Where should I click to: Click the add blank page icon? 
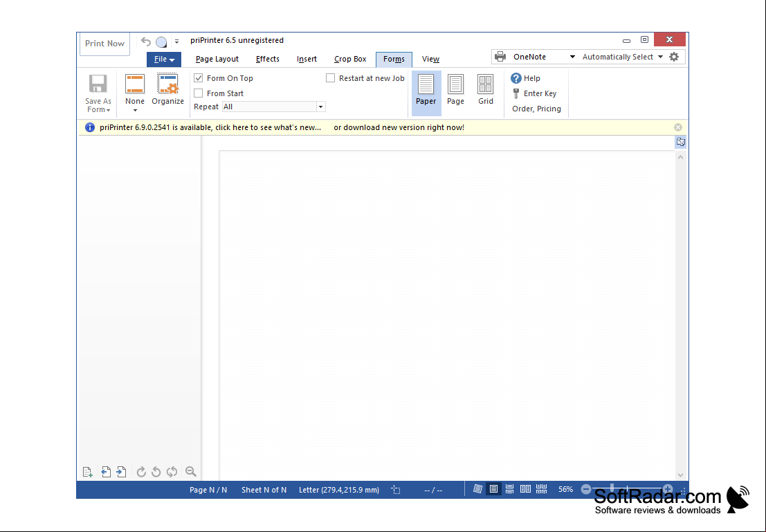[87, 472]
